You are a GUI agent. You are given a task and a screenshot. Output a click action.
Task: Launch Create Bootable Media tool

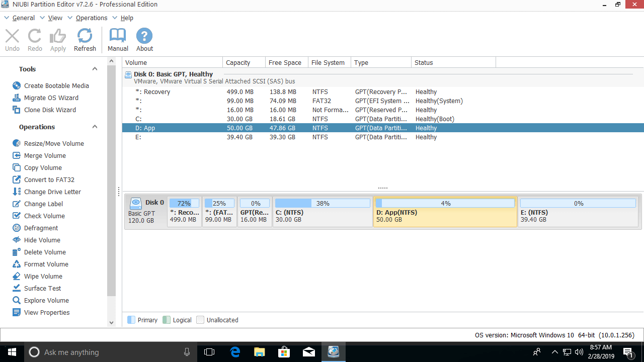pyautogui.click(x=56, y=86)
